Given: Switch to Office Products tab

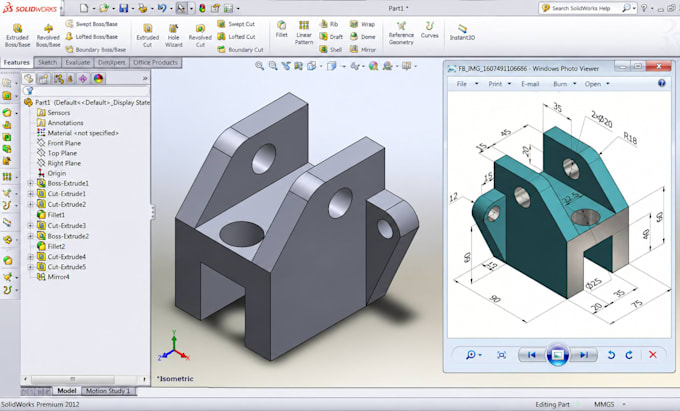Looking at the screenshot, I should tap(155, 62).
